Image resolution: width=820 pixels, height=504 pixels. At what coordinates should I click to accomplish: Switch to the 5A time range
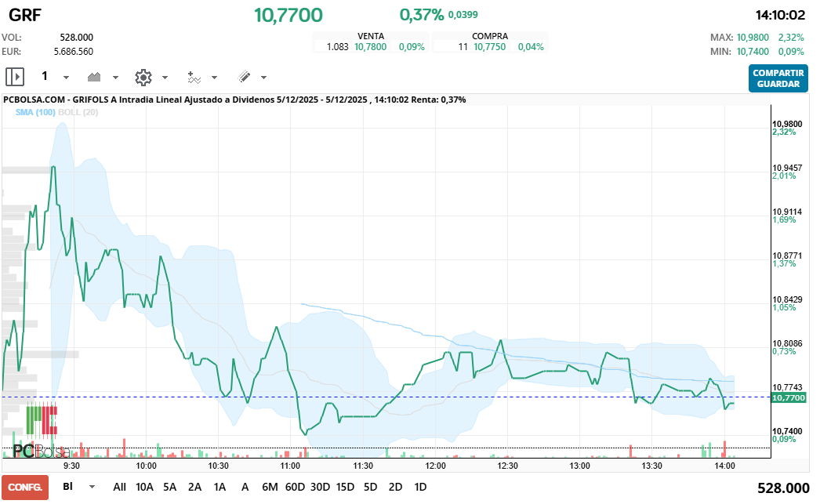(169, 487)
